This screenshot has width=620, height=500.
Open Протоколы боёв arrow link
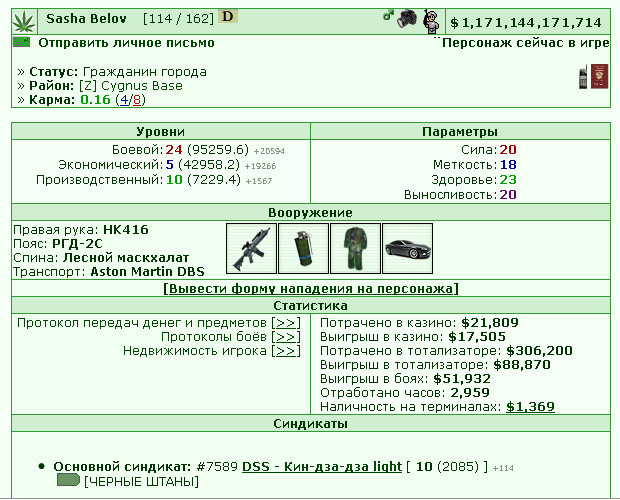point(286,337)
